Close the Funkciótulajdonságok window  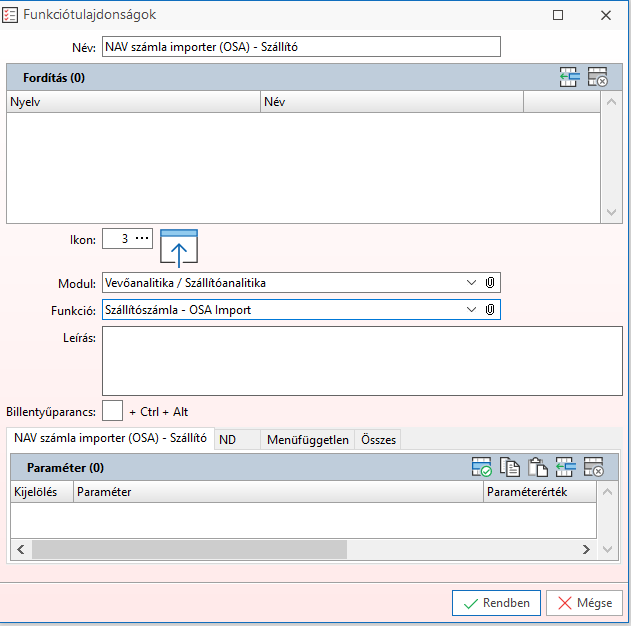click(606, 15)
